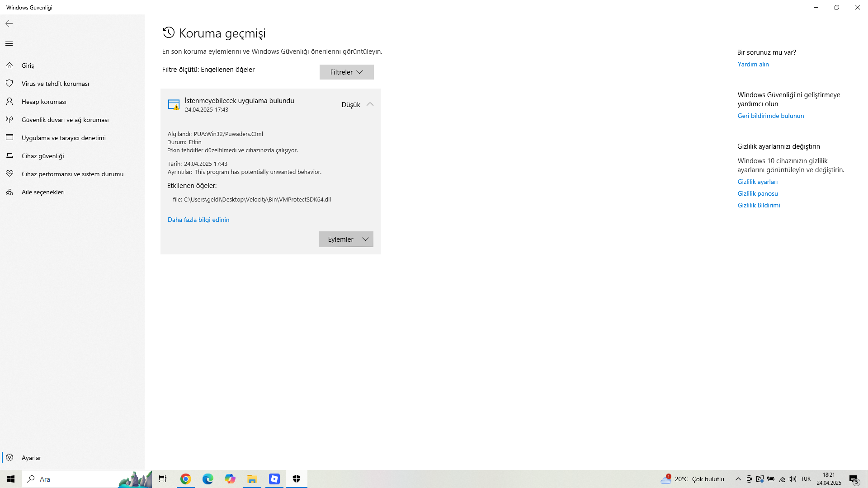Open Geri bildirimde bulunun link
Screen dimensions: 868x488
click(771, 116)
